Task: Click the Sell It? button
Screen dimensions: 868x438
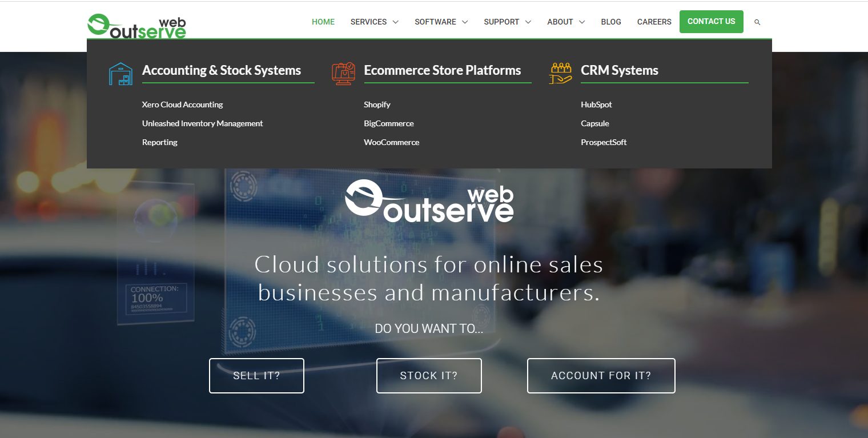Action: pyautogui.click(x=256, y=376)
